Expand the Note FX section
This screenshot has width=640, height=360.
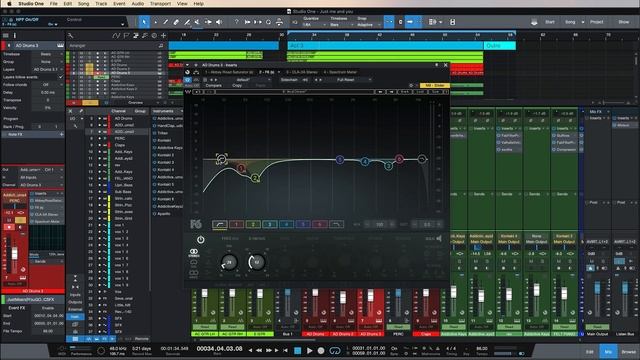click(33, 134)
